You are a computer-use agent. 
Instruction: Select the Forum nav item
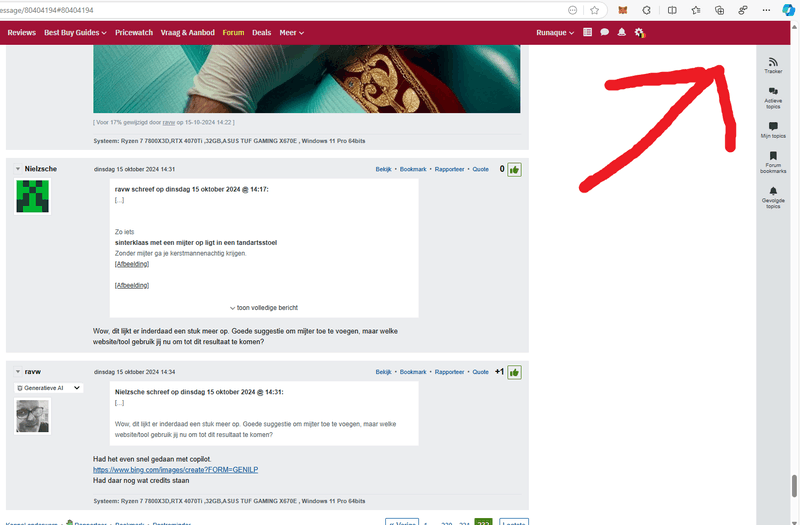pos(233,32)
